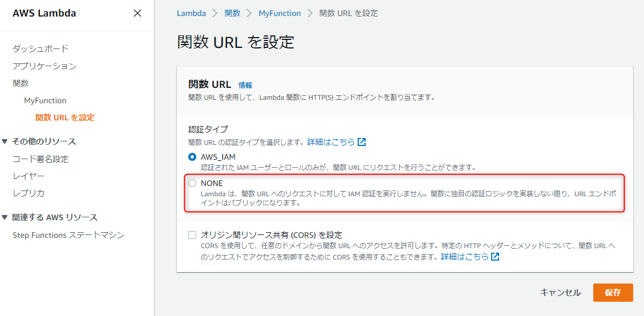Viewport: 644px width, 316px height.
Task: Open the external link icon beside CORS 詳細はこちら
Action: point(495,257)
